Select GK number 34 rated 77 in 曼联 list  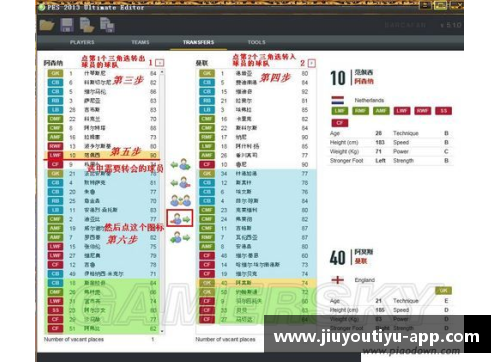coord(256,173)
